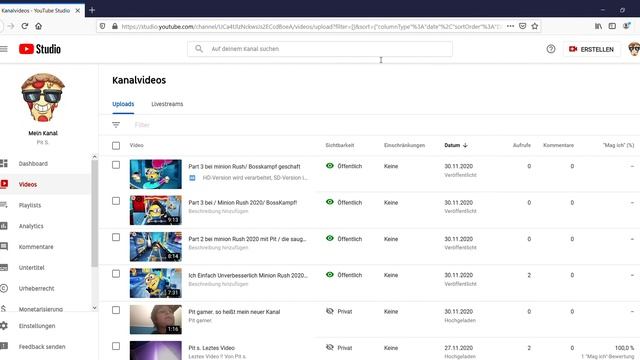Bookmark page with star icon

[x=535, y=26]
